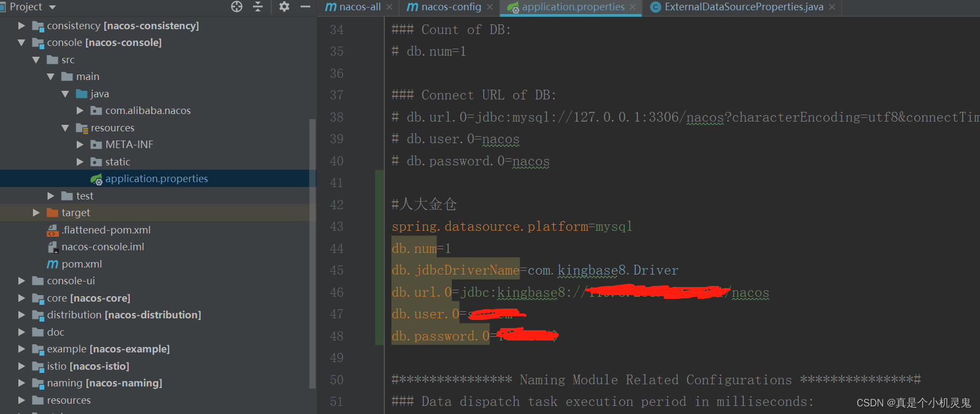This screenshot has width=980, height=414.
Task: Collapse the src folder arrow
Action: [36, 59]
